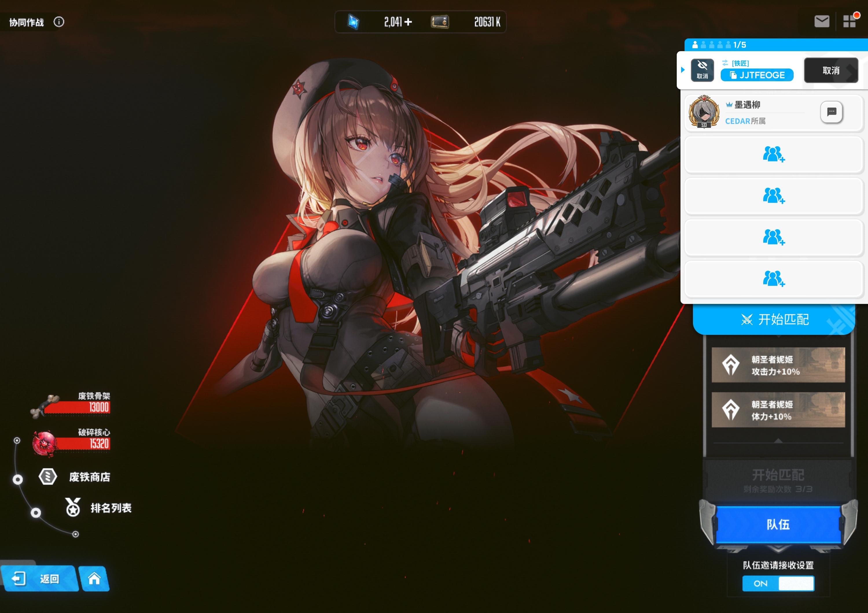Click the scrap shop hexagon icon
This screenshot has height=613, width=868.
48,477
